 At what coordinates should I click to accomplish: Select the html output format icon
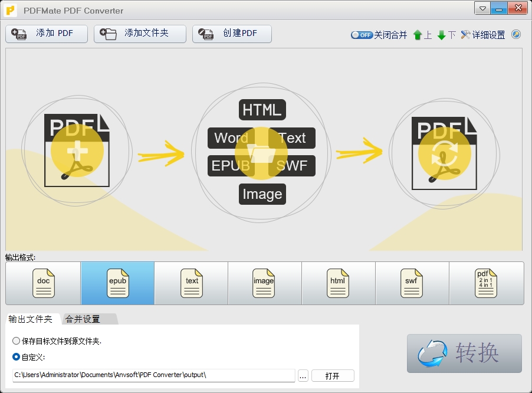point(338,283)
